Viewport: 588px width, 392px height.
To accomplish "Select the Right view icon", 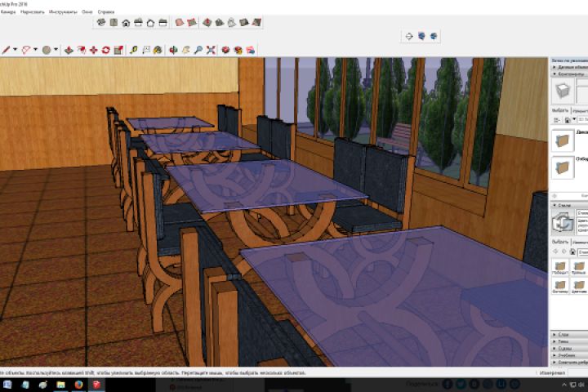I will [x=138, y=23].
